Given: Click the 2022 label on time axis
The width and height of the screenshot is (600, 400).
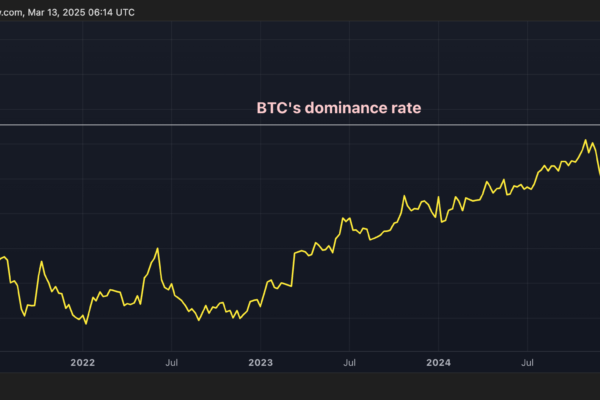Looking at the screenshot, I should pyautogui.click(x=83, y=362).
